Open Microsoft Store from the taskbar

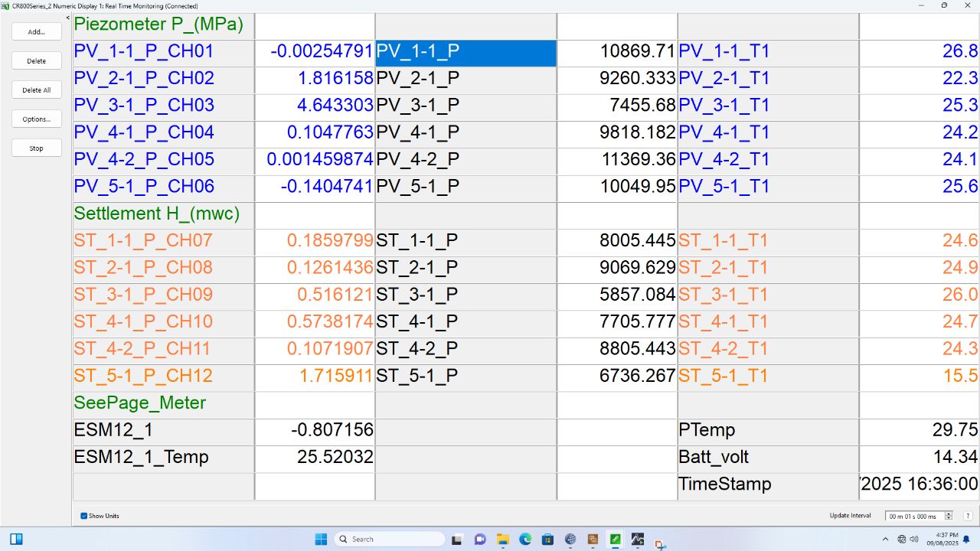(x=547, y=539)
